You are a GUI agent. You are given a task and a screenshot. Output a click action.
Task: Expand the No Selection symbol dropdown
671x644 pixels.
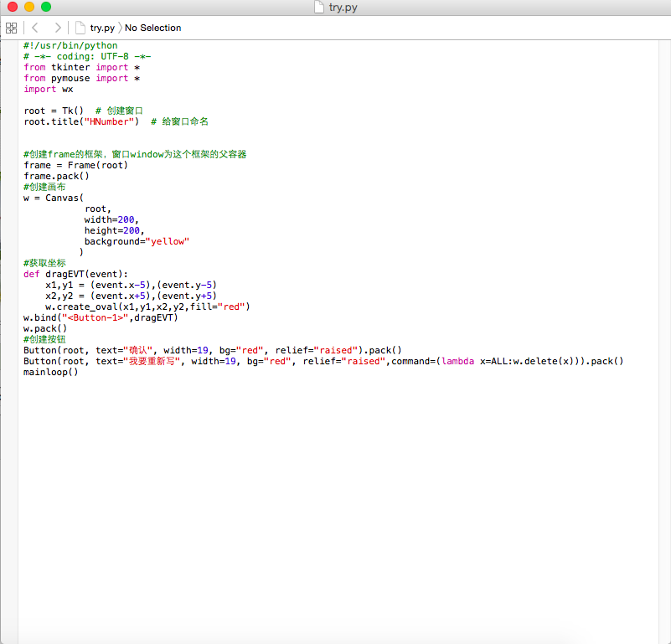tap(152, 28)
